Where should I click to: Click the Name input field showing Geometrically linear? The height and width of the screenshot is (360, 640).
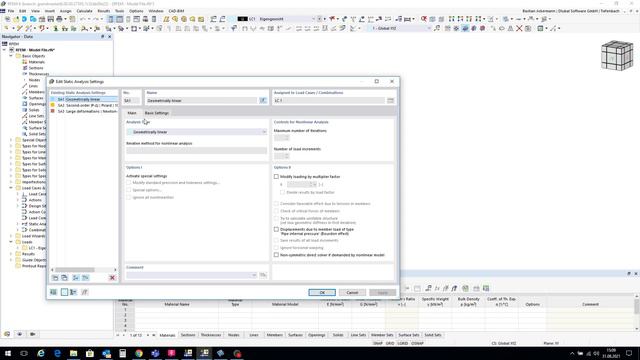tap(202, 100)
